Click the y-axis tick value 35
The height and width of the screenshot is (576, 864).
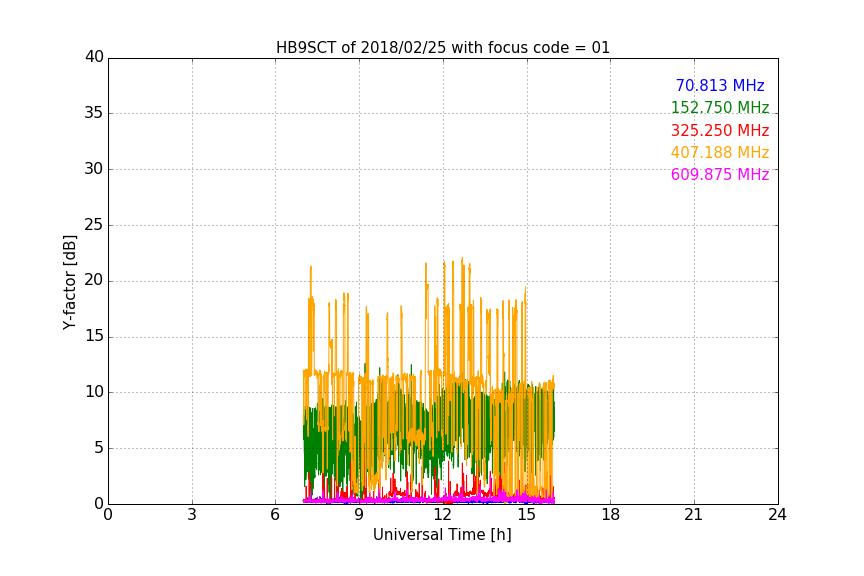94,113
